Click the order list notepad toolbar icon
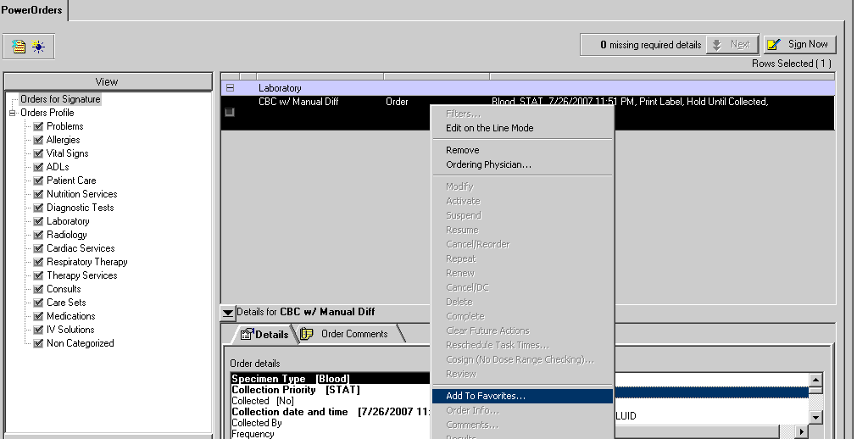Viewport: 868px width, 439px height. (19, 47)
